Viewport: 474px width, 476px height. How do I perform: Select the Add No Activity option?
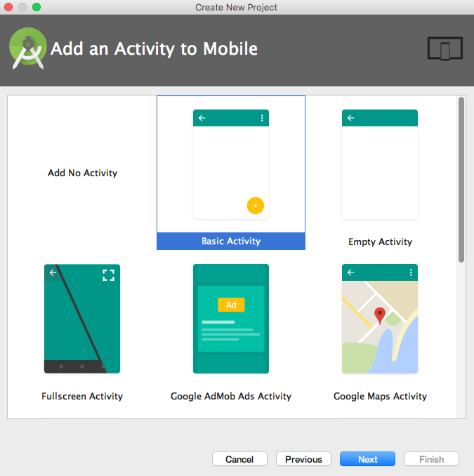pos(82,173)
